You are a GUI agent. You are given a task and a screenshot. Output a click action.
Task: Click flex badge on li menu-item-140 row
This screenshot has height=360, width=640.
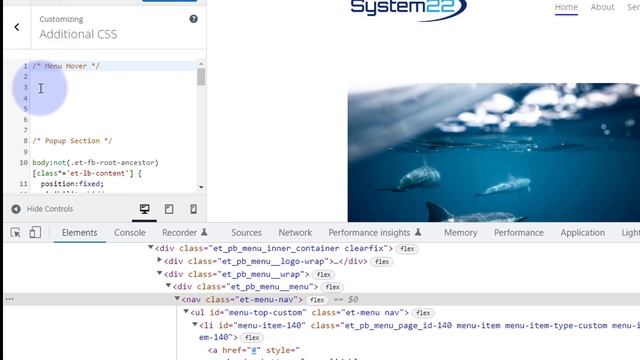(252, 338)
